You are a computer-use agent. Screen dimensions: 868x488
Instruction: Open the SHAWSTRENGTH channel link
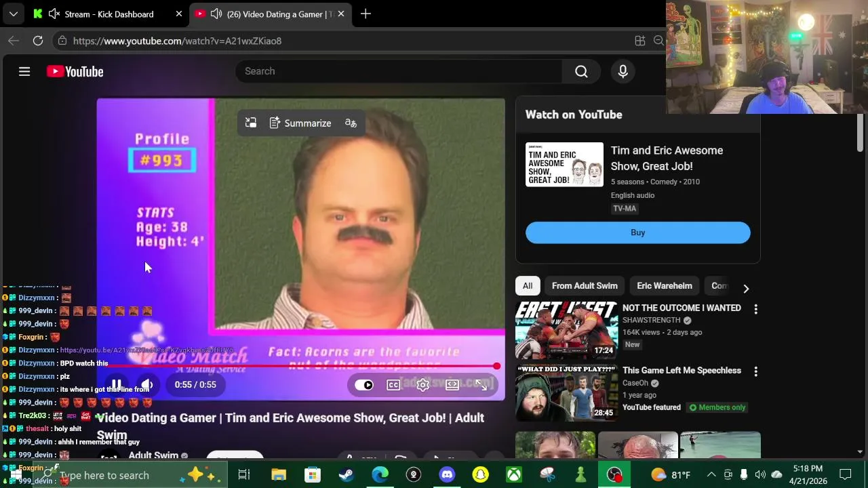click(651, 320)
